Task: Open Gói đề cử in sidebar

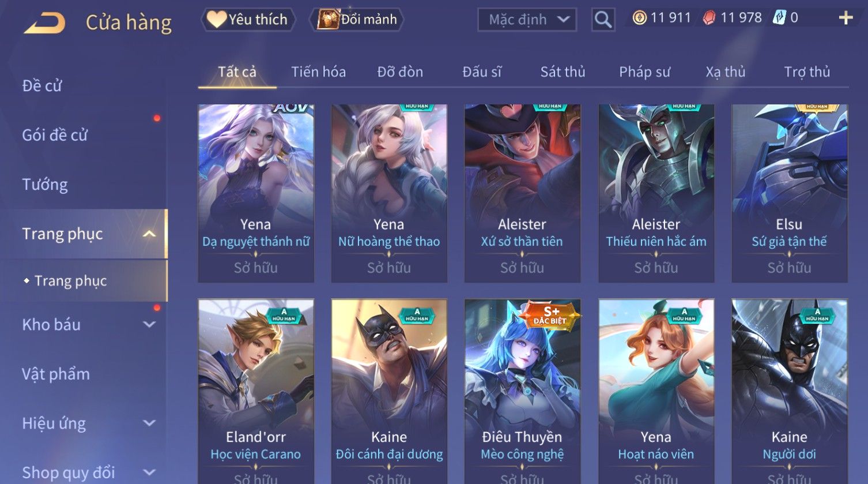Action: coord(55,136)
